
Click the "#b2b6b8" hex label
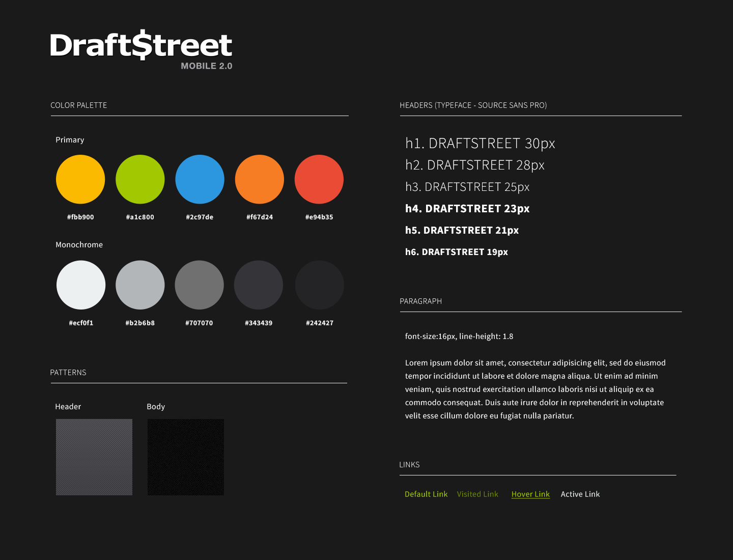tap(140, 323)
